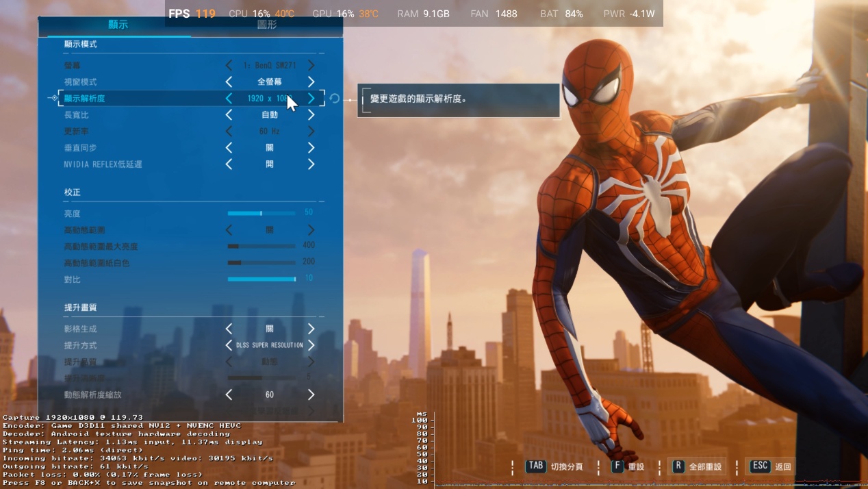The height and width of the screenshot is (489, 868).
Task: Click the R 全部重設 button
Action: pyautogui.click(x=697, y=466)
